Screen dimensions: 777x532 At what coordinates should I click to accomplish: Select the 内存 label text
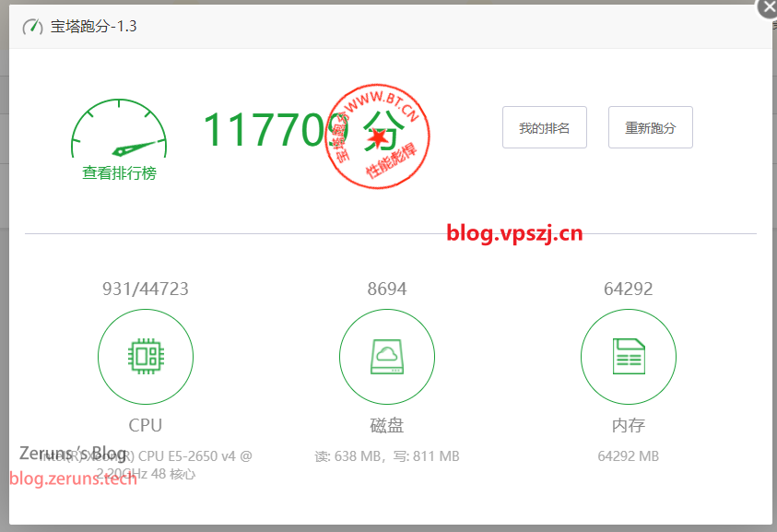[x=629, y=425]
